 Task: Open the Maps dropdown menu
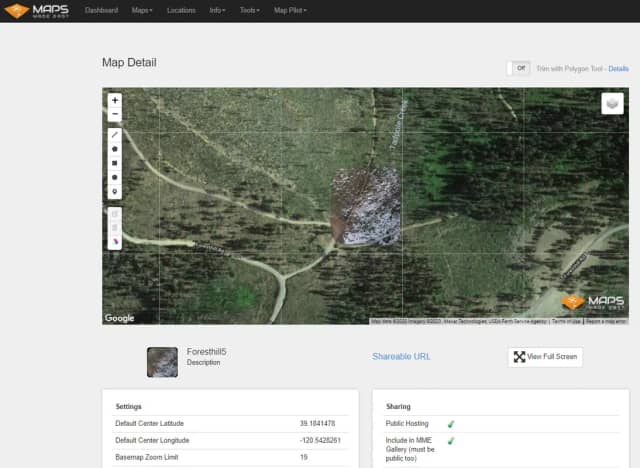pos(142,11)
